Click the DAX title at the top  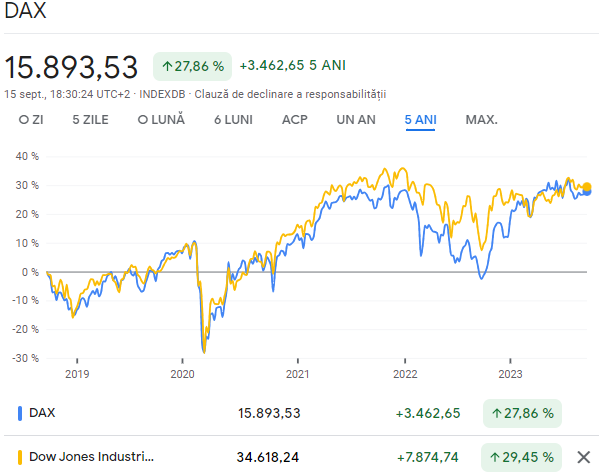(25, 10)
